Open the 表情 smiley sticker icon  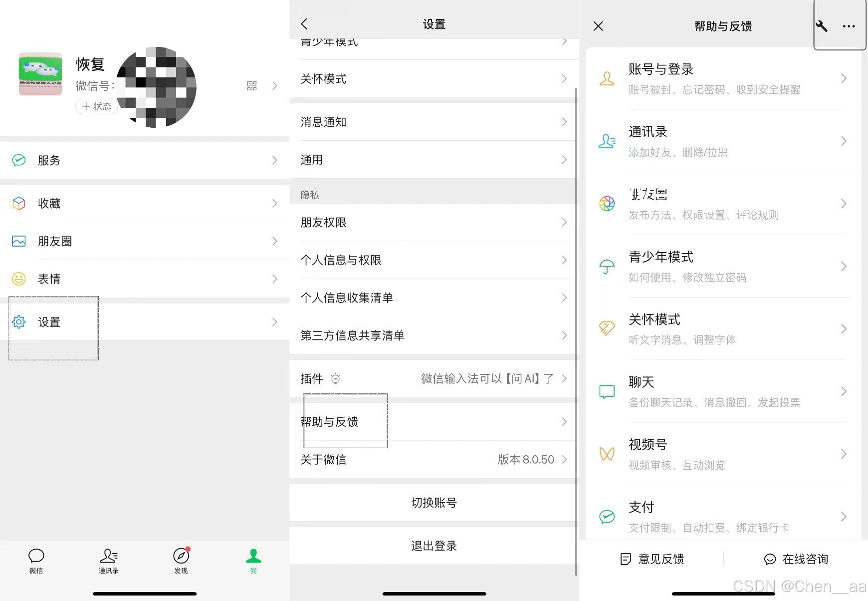(x=19, y=279)
